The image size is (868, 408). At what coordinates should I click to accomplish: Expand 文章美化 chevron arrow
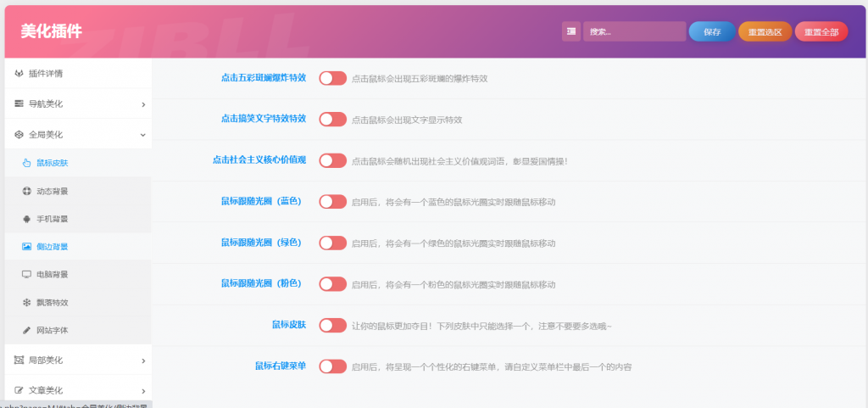click(143, 391)
